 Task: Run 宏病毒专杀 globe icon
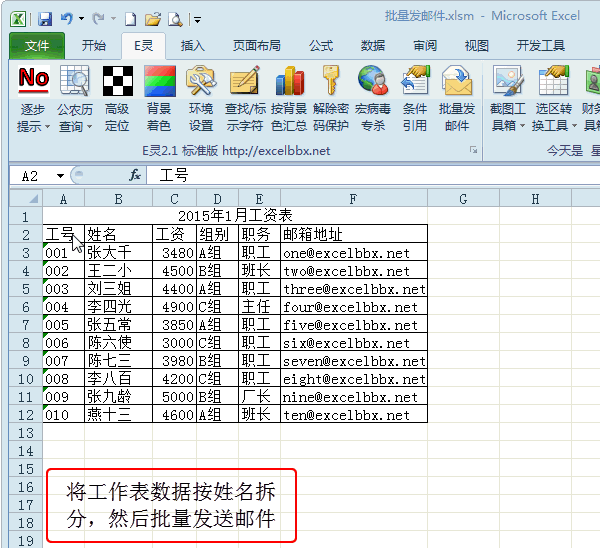coord(373,80)
